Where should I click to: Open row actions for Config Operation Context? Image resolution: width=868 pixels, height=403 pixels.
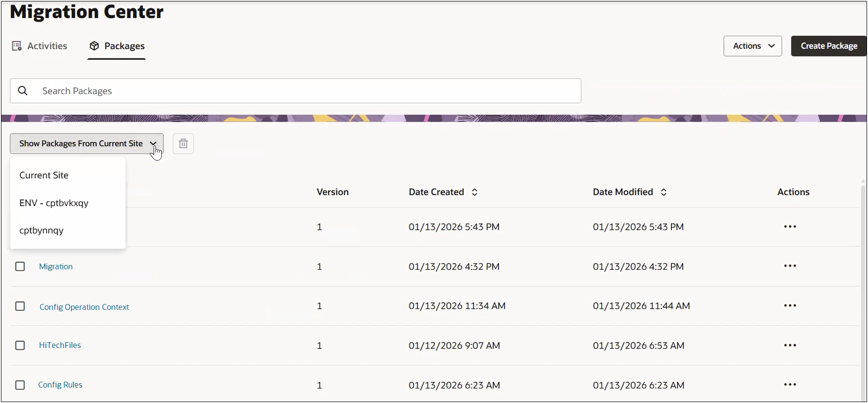tap(790, 306)
